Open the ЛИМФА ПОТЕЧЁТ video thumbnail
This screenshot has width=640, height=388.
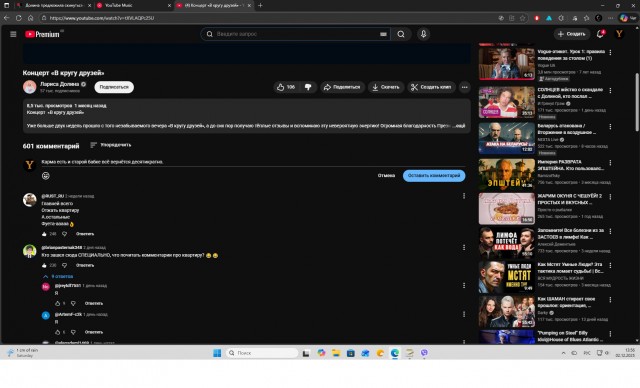tap(507, 243)
